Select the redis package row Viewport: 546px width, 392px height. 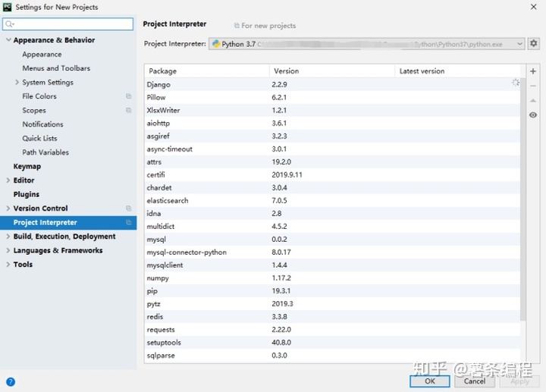pyautogui.click(x=333, y=316)
